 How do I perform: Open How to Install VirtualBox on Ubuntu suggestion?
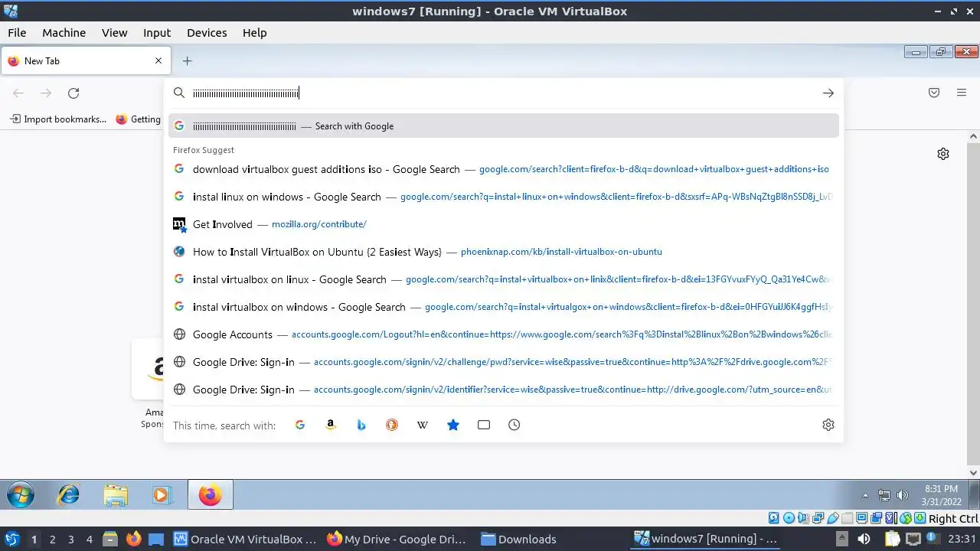pyautogui.click(x=504, y=252)
